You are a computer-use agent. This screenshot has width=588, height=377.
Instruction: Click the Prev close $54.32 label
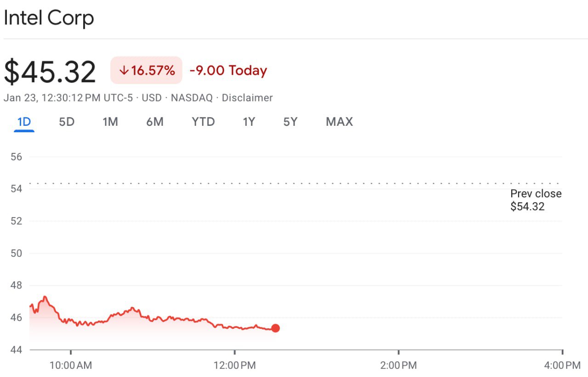pos(536,200)
